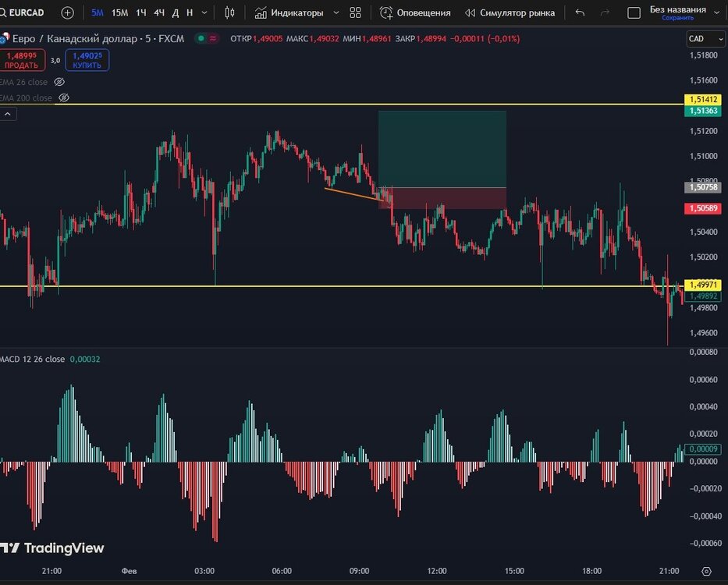Select the Н weekly timeframe
The width and height of the screenshot is (728, 585).
pos(190,12)
